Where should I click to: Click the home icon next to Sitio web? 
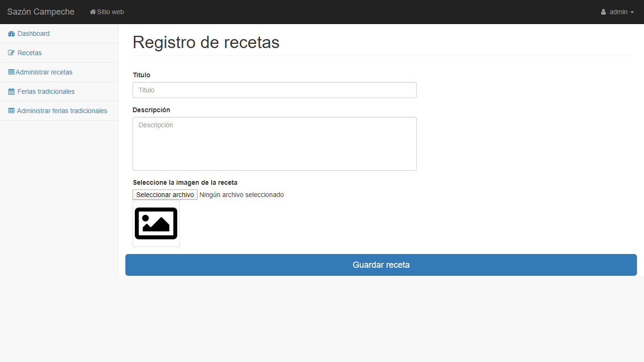pyautogui.click(x=92, y=12)
